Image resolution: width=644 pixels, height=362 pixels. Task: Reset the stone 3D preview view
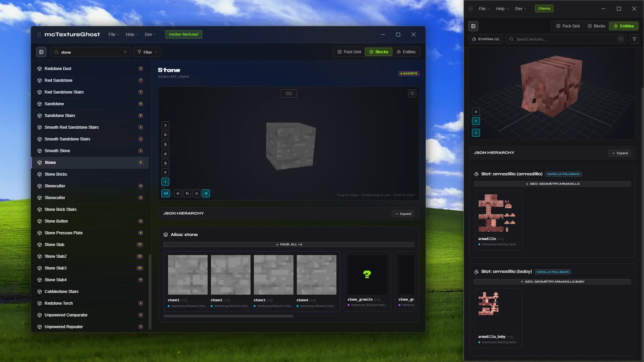click(412, 94)
